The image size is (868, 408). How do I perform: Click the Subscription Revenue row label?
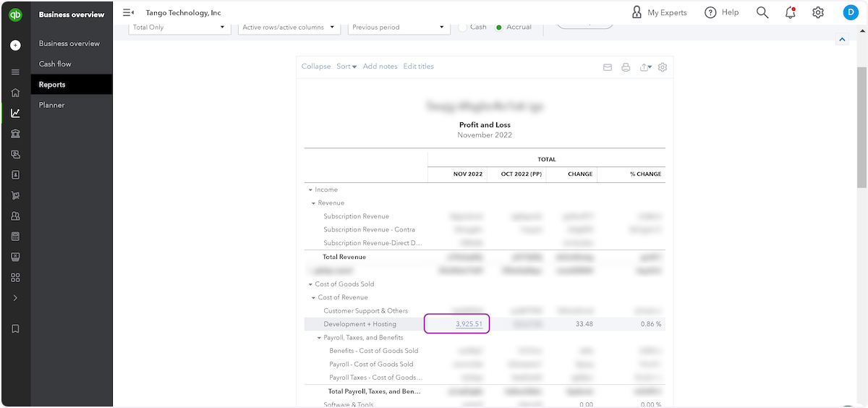[357, 216]
